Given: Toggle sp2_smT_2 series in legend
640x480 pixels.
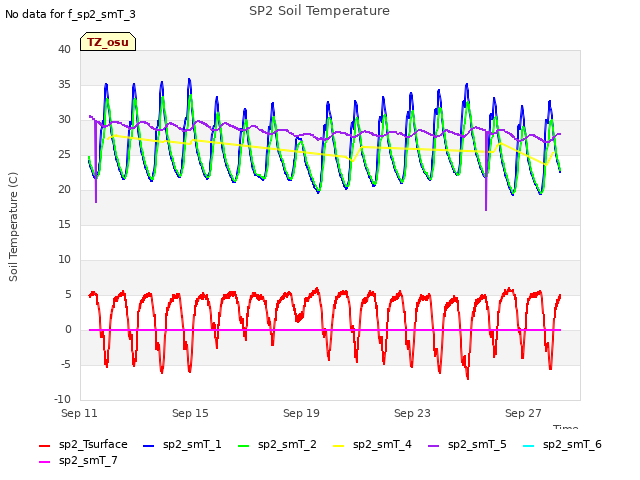Looking at the screenshot, I should click(277, 444).
